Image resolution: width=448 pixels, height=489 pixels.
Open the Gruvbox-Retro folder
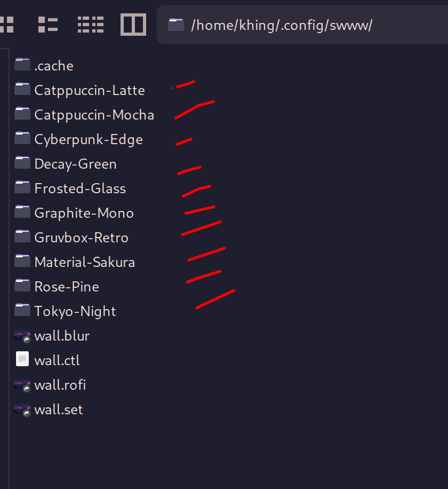(x=81, y=237)
